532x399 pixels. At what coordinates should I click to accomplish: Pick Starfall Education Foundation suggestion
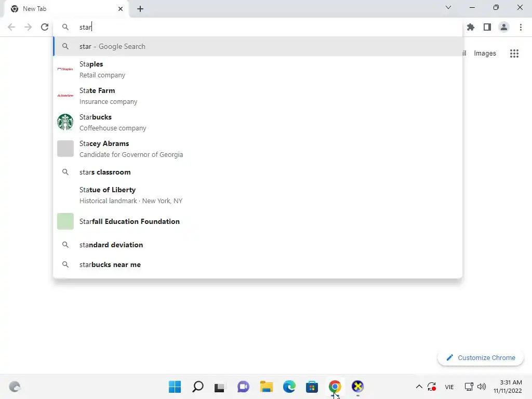(x=258, y=221)
